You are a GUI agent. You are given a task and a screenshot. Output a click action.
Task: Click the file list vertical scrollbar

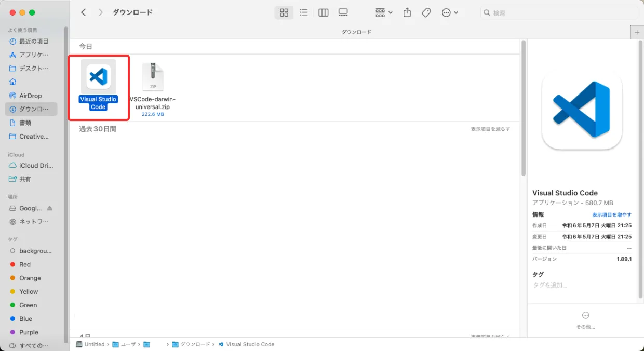pyautogui.click(x=524, y=109)
